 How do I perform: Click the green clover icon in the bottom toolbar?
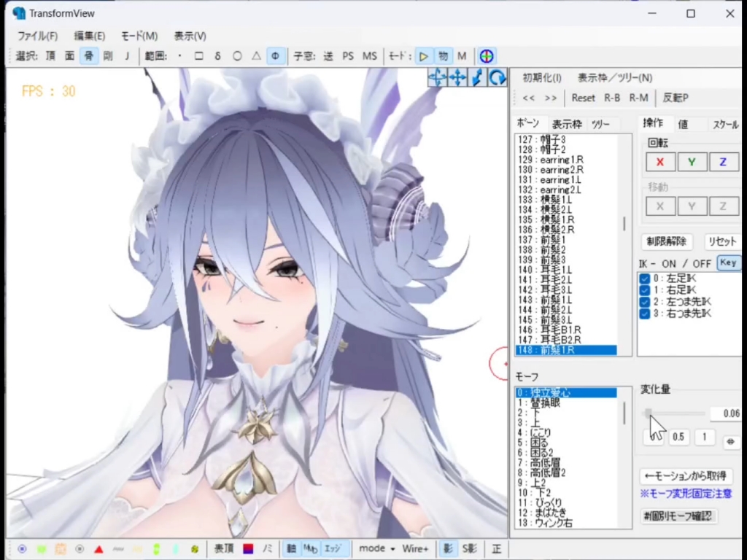pos(194,549)
